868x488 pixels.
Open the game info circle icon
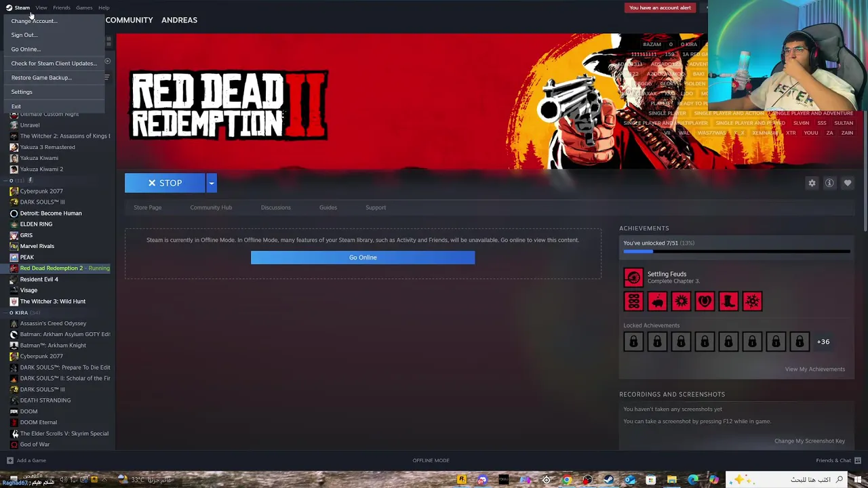829,183
